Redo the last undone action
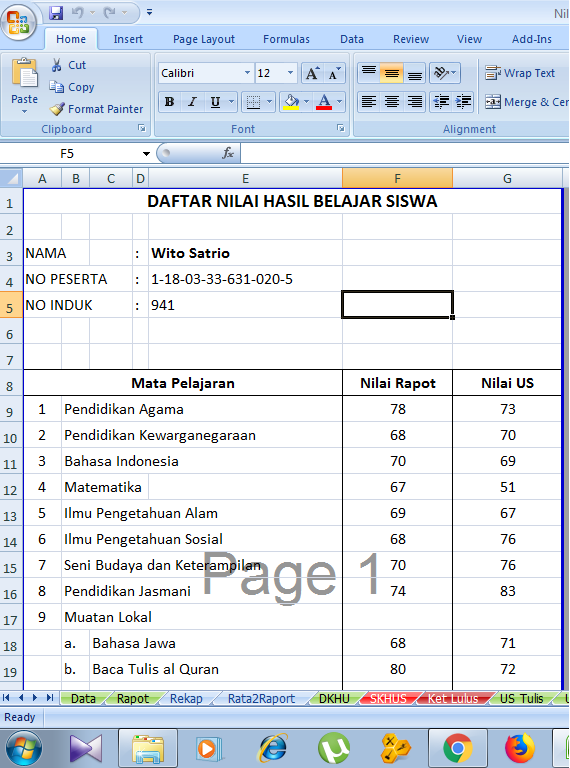The width and height of the screenshot is (570, 768). pos(109,13)
